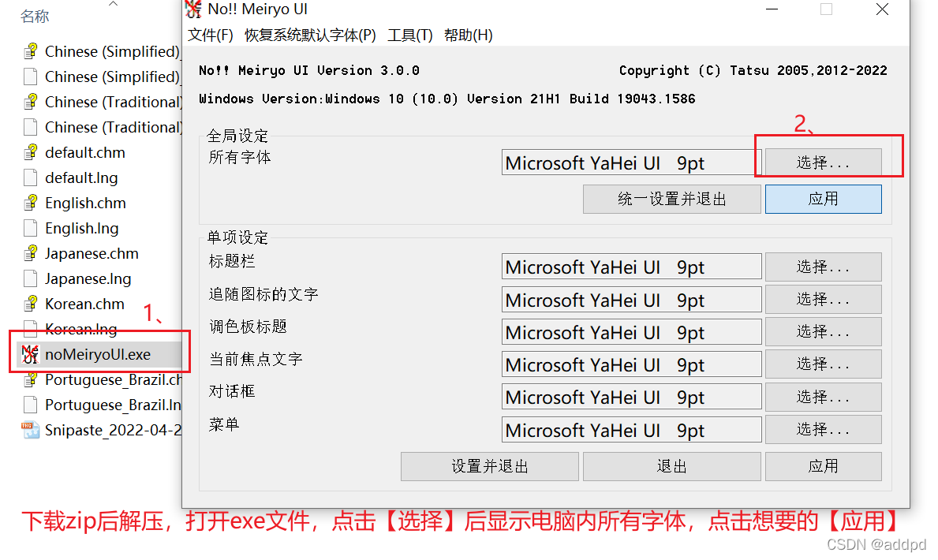Click 选择... button for 标题栏

(x=823, y=267)
